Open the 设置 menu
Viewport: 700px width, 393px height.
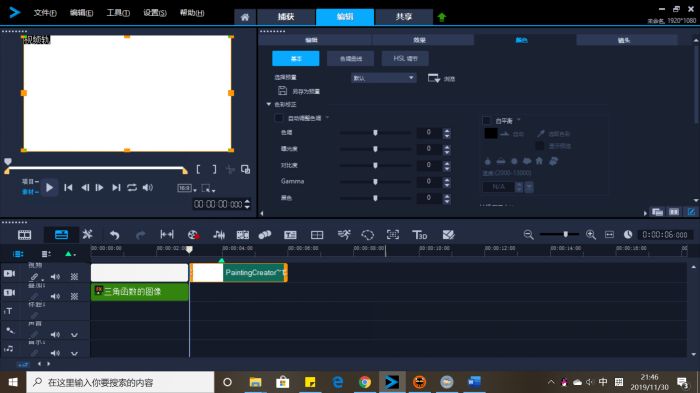pyautogui.click(x=154, y=13)
